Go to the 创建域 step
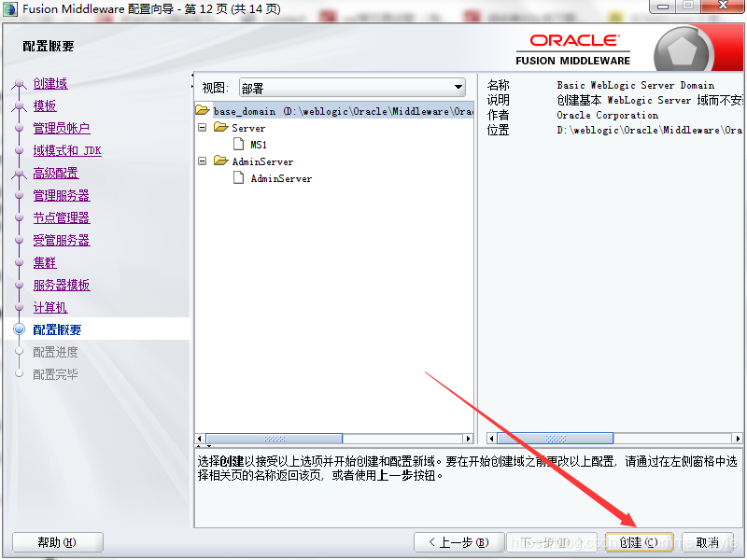The image size is (747, 560). [50, 83]
